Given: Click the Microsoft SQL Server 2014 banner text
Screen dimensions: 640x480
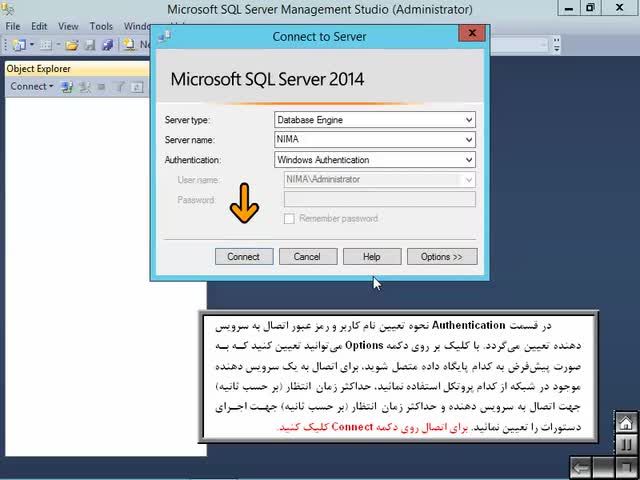Looking at the screenshot, I should click(x=267, y=79).
